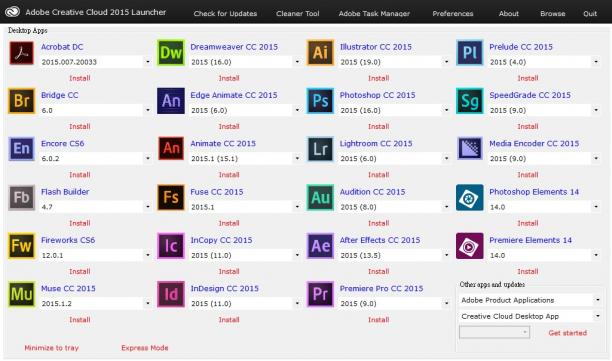
Task: Click the empty dropdown beside Get started
Action: tap(495, 332)
